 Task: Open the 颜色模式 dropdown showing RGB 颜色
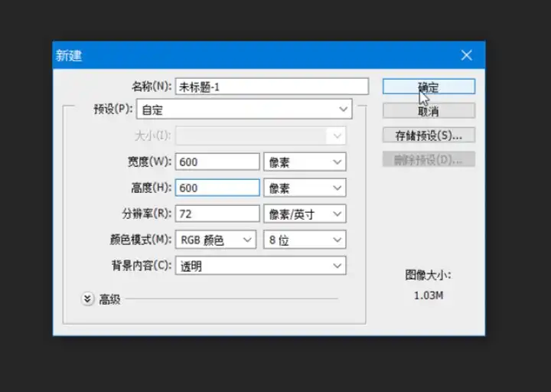click(x=216, y=240)
